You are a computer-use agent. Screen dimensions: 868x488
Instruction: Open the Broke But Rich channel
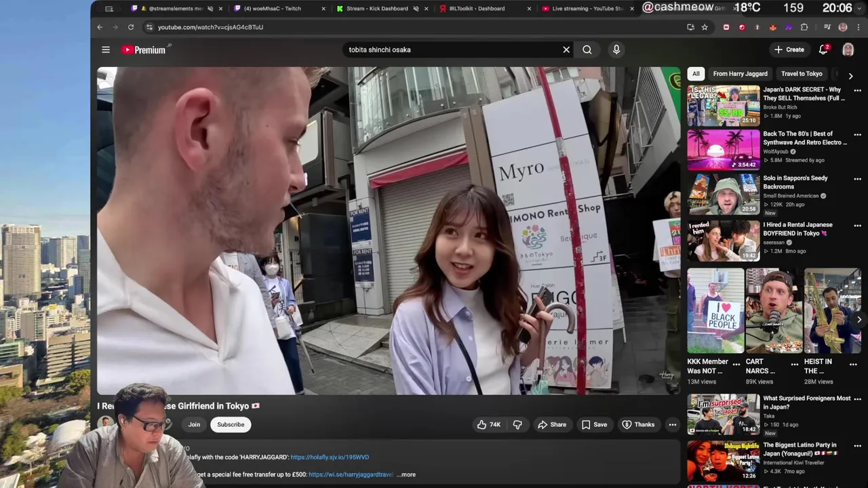[780, 107]
